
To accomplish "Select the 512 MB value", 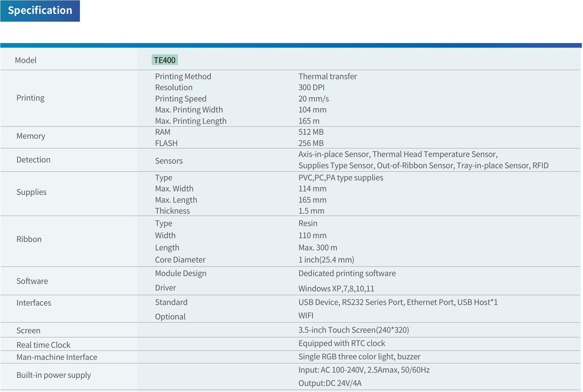I will tap(311, 132).
